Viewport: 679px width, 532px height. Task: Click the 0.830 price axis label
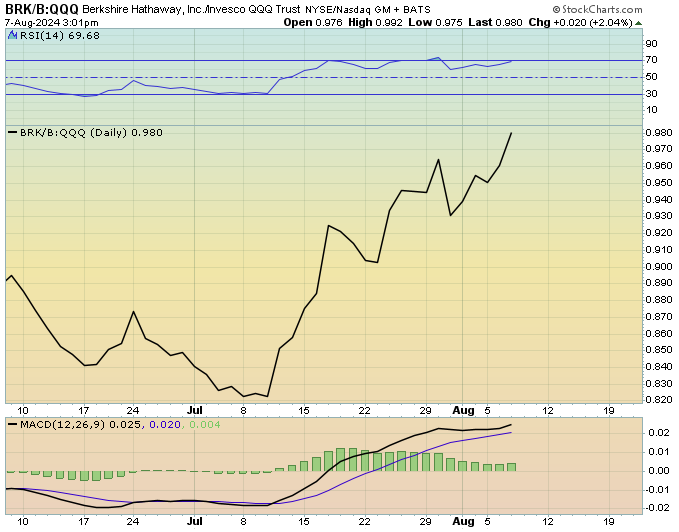coord(659,384)
